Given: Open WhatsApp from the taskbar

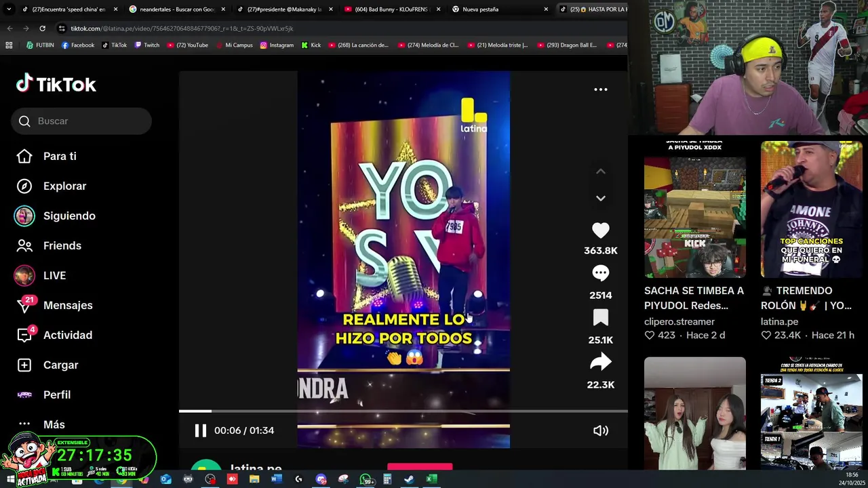Looking at the screenshot, I should point(366,480).
